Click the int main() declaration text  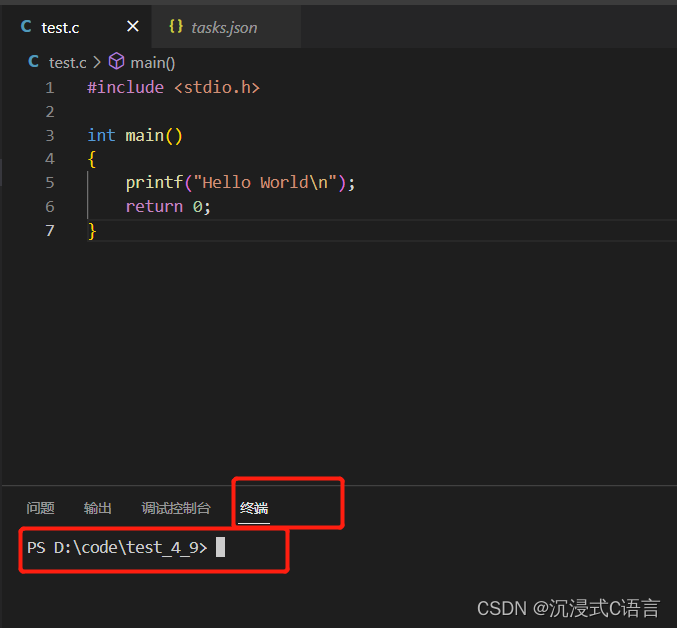pyautogui.click(x=135, y=136)
